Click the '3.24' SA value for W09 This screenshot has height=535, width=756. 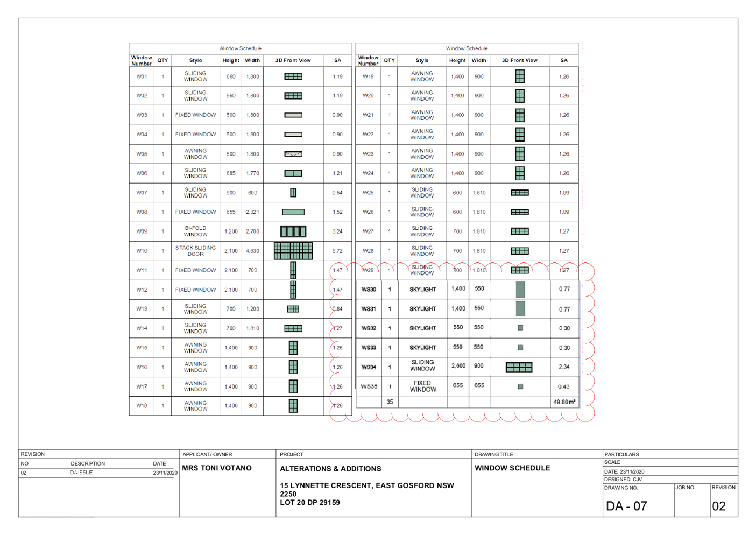pyautogui.click(x=337, y=231)
